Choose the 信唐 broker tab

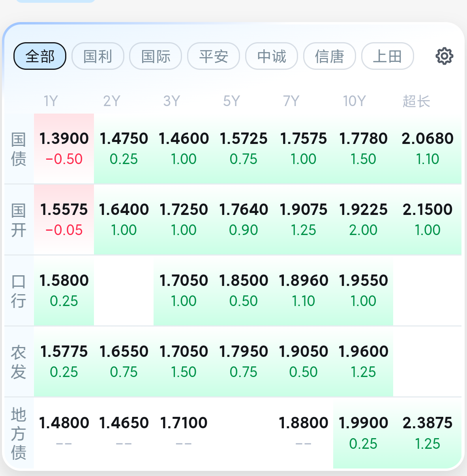[x=330, y=56]
